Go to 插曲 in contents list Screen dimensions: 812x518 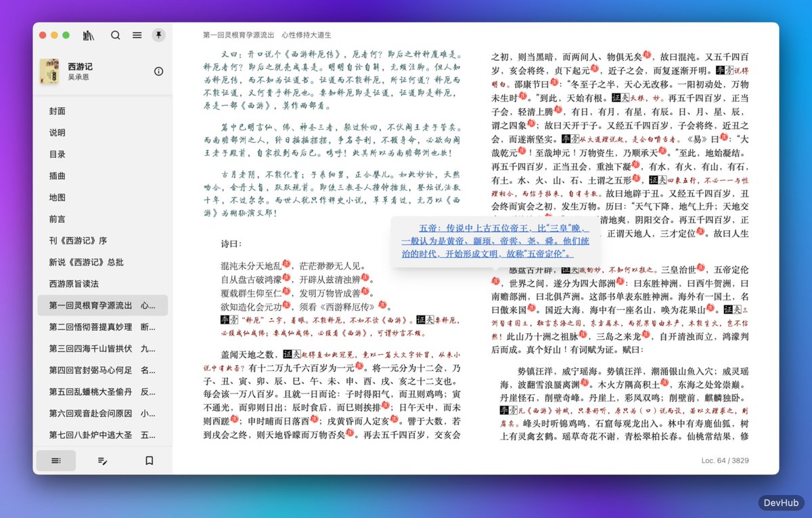(x=102, y=176)
